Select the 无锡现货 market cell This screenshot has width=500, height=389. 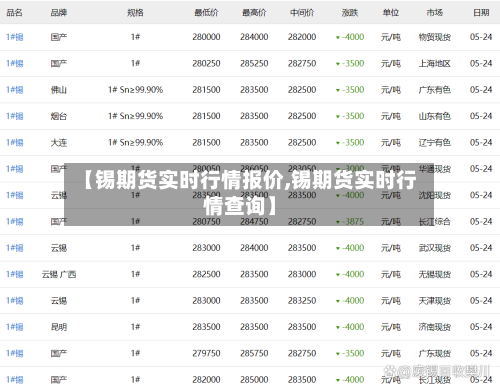click(x=435, y=274)
